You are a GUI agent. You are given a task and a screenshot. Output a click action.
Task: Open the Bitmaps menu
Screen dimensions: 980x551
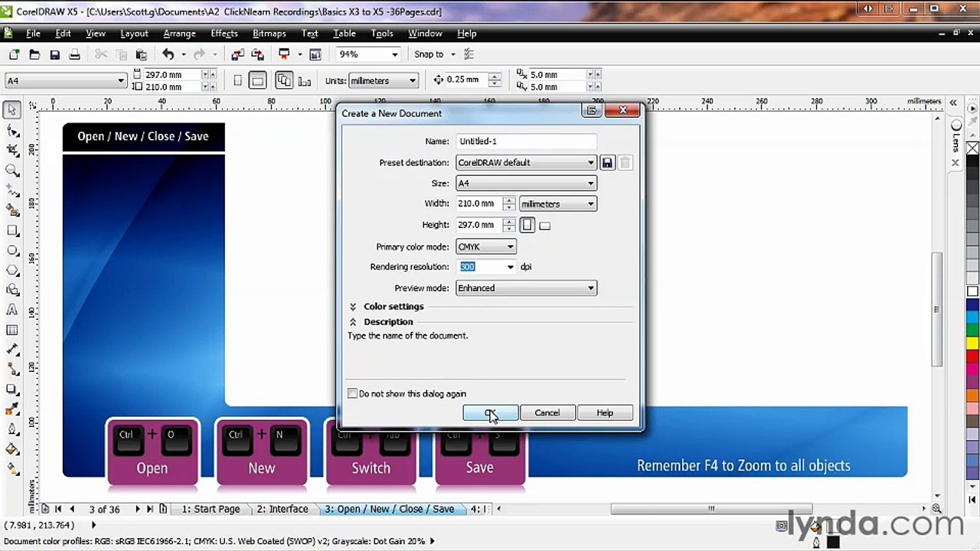pyautogui.click(x=269, y=34)
